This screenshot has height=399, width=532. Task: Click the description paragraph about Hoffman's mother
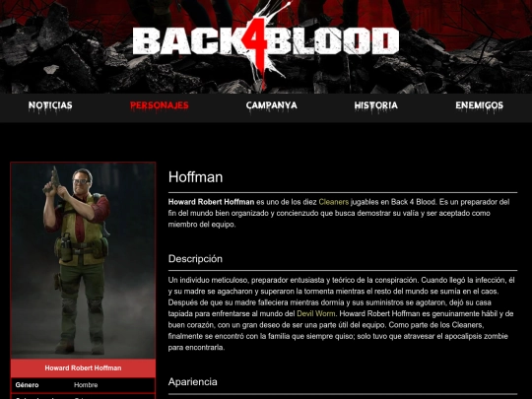coord(343,313)
